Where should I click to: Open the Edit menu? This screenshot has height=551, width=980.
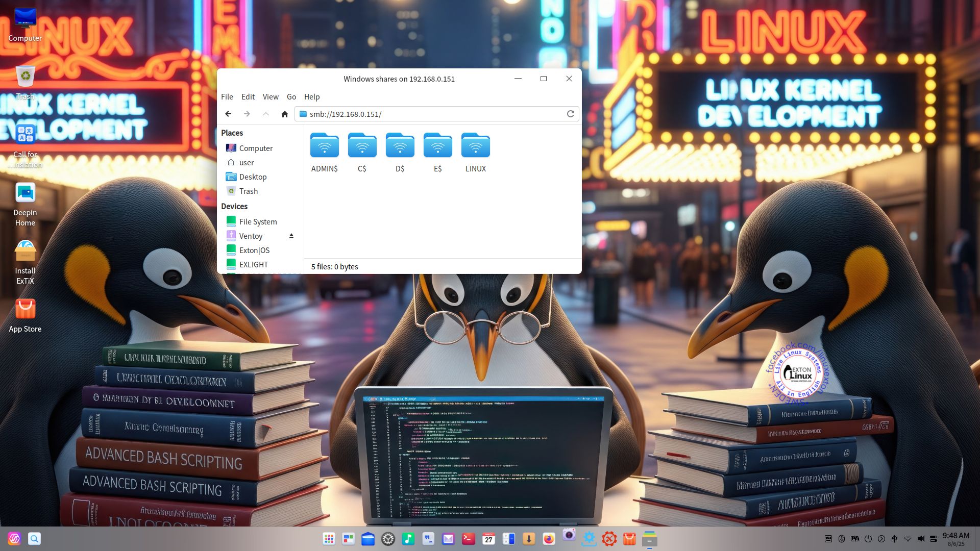[248, 97]
